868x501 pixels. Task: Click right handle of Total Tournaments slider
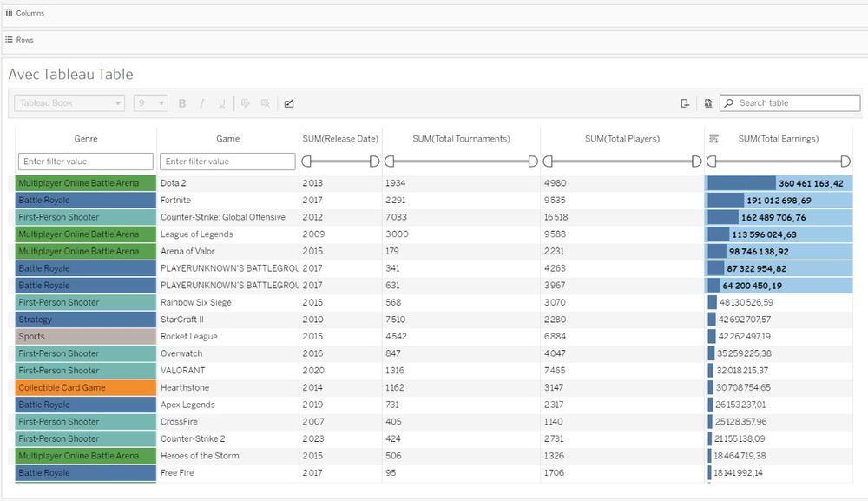click(533, 162)
